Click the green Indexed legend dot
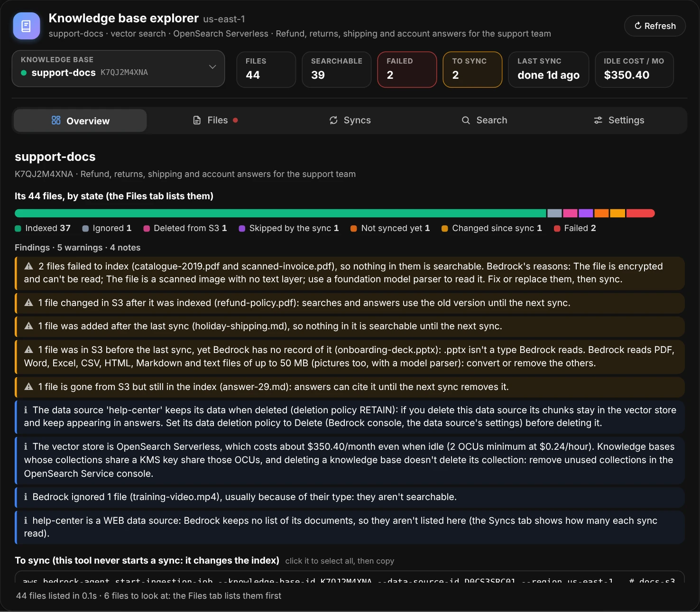700x612 pixels. [18, 229]
